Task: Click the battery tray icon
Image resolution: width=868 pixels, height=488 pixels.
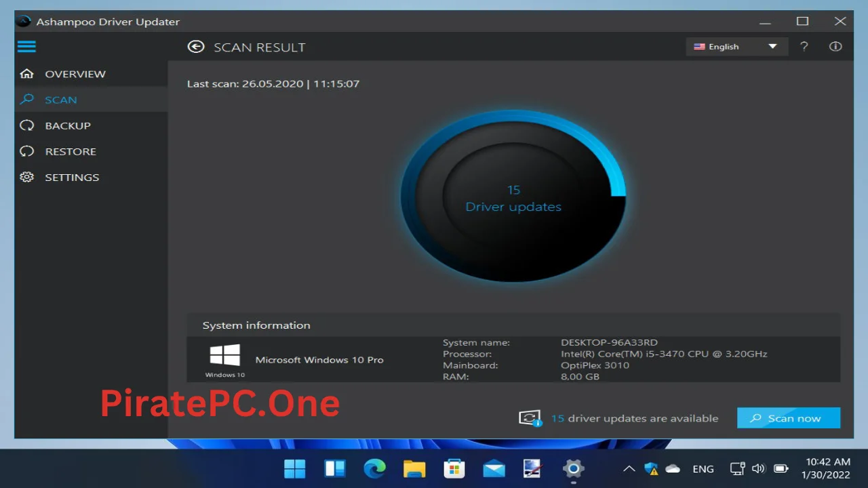Action: 781,468
